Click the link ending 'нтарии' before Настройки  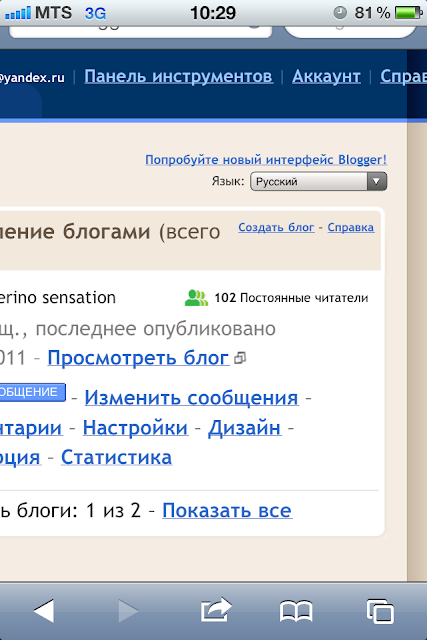coord(31,428)
